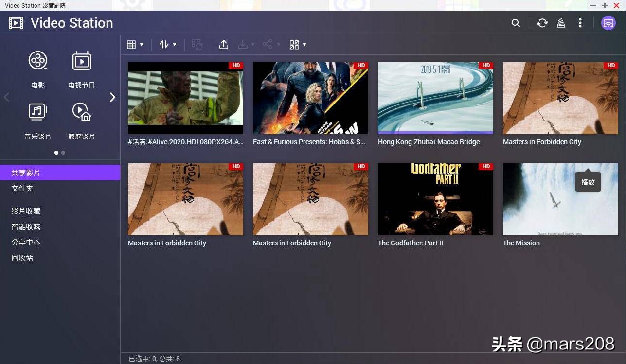Select Folders (文件夹) in sidebar
626x364 pixels.
pos(22,188)
